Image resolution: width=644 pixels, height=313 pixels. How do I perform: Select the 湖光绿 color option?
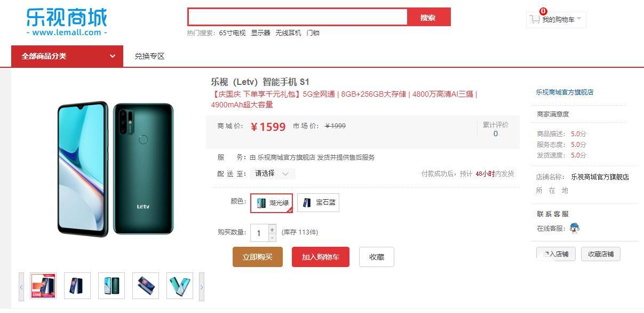click(272, 203)
